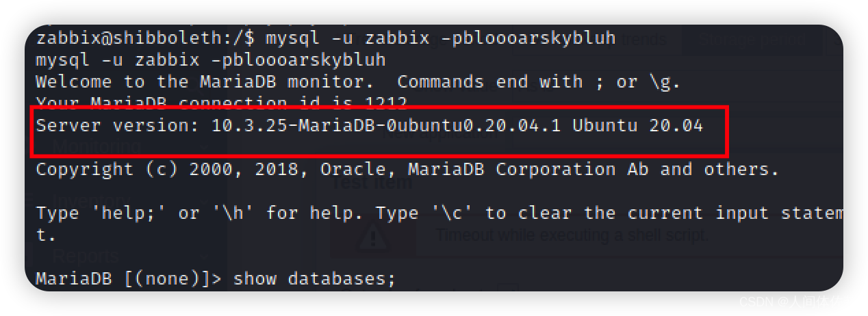Click the Copyright Oracle MariaDB Corporation line
This screenshot has height=316, width=868.
click(407, 169)
